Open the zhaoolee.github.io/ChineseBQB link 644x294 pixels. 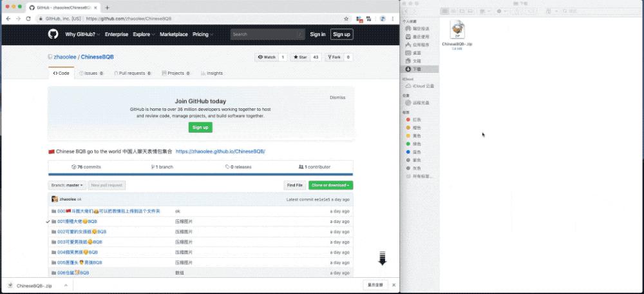click(x=220, y=152)
